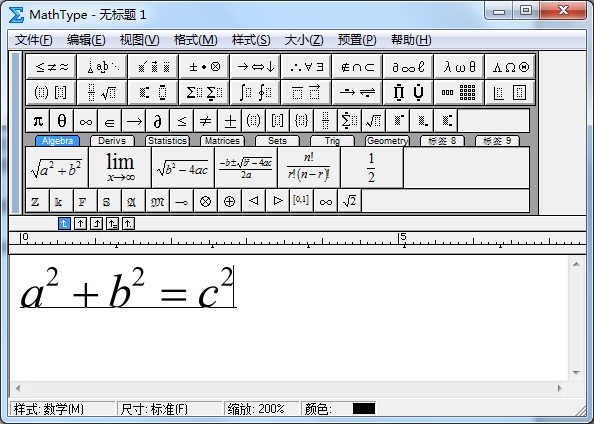Open the 样式(S) menu
This screenshot has height=424, width=594.
click(x=251, y=40)
